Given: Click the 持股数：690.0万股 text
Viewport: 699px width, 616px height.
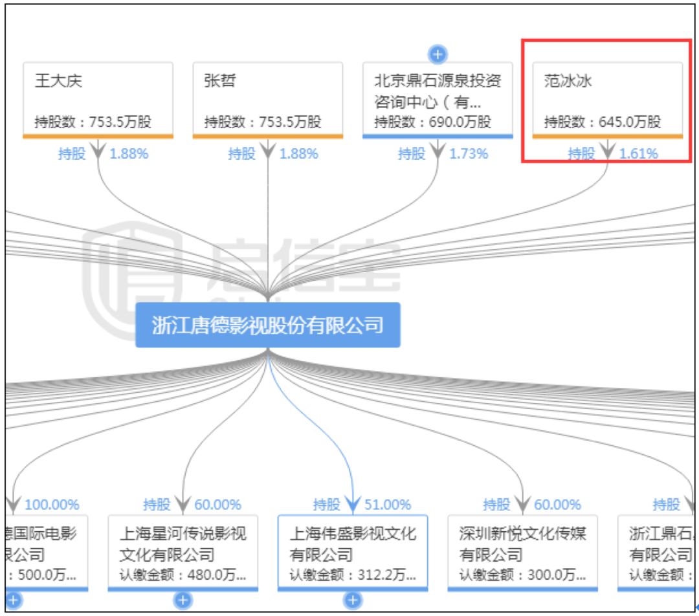Looking at the screenshot, I should tap(432, 122).
